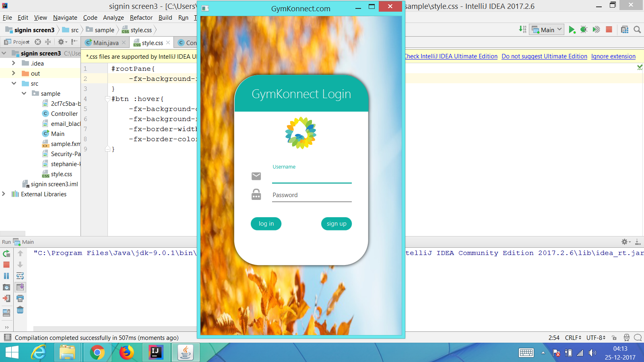
Task: Change UTF-8 file encoding in status bar
Action: (x=596, y=338)
